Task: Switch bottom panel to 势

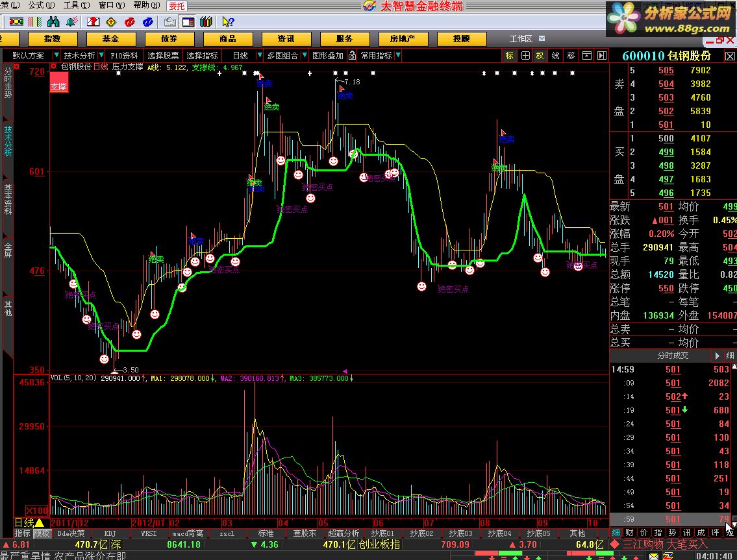Action: click(x=673, y=532)
